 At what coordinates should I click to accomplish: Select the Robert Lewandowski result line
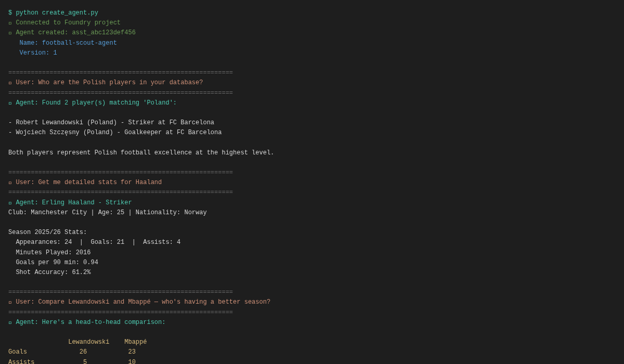111,123
